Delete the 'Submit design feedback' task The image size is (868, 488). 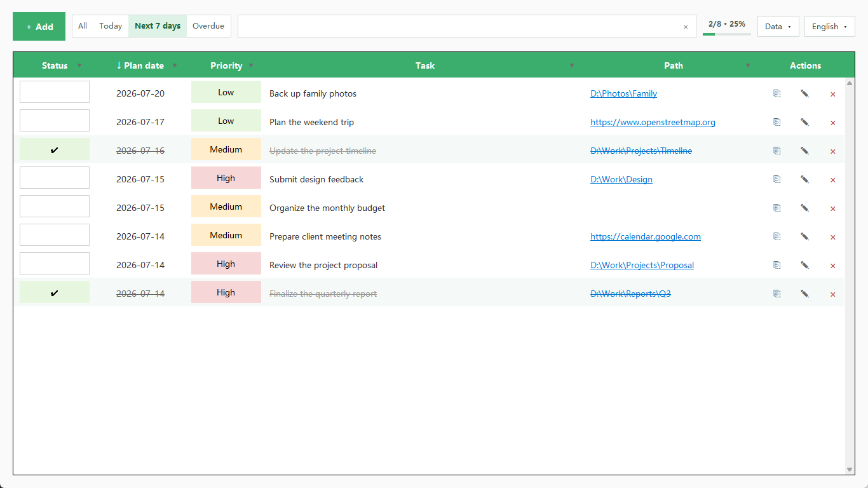[x=833, y=180]
